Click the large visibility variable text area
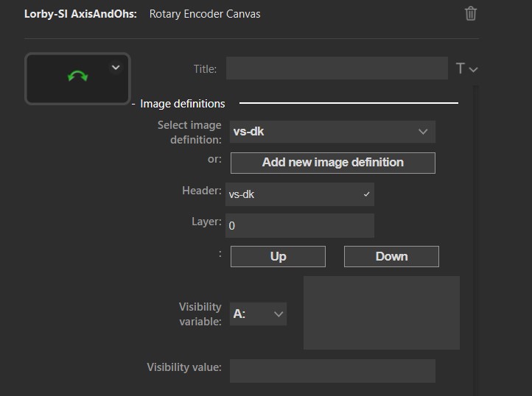Screen dimensions: 532x396 tap(382, 313)
